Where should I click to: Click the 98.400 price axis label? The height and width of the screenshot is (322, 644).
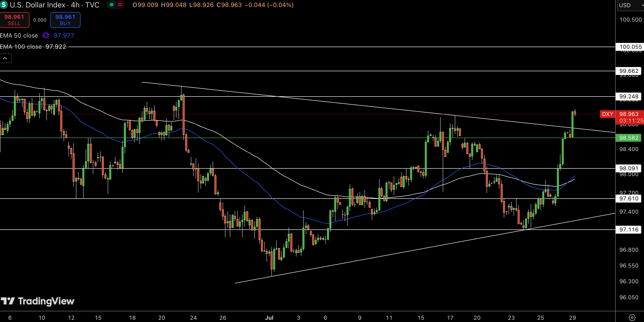[x=629, y=149]
